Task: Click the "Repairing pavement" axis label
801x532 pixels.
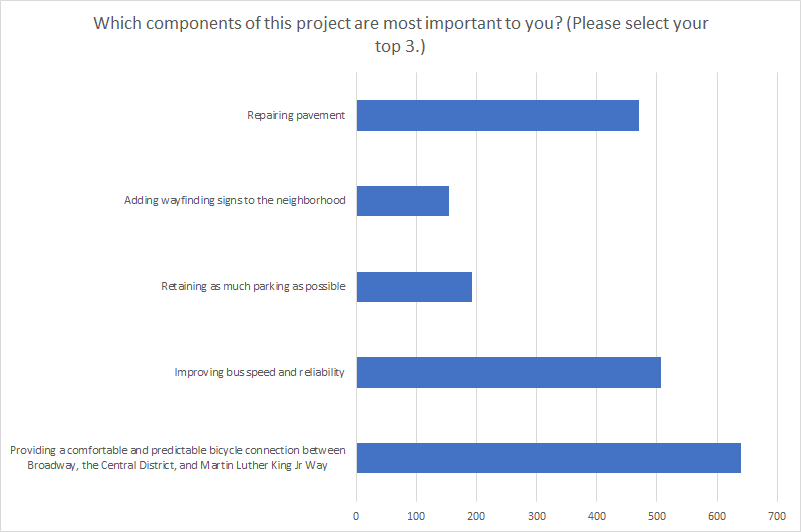Action: tap(296, 116)
